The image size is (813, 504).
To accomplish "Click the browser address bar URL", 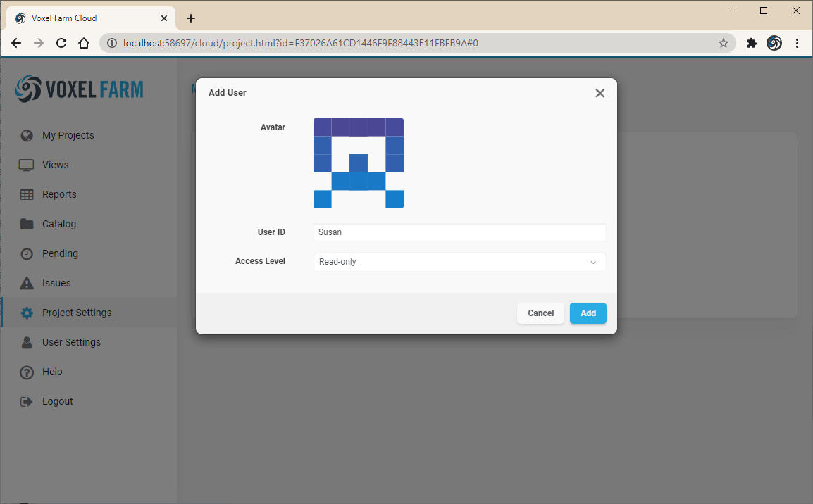I will click(x=301, y=43).
